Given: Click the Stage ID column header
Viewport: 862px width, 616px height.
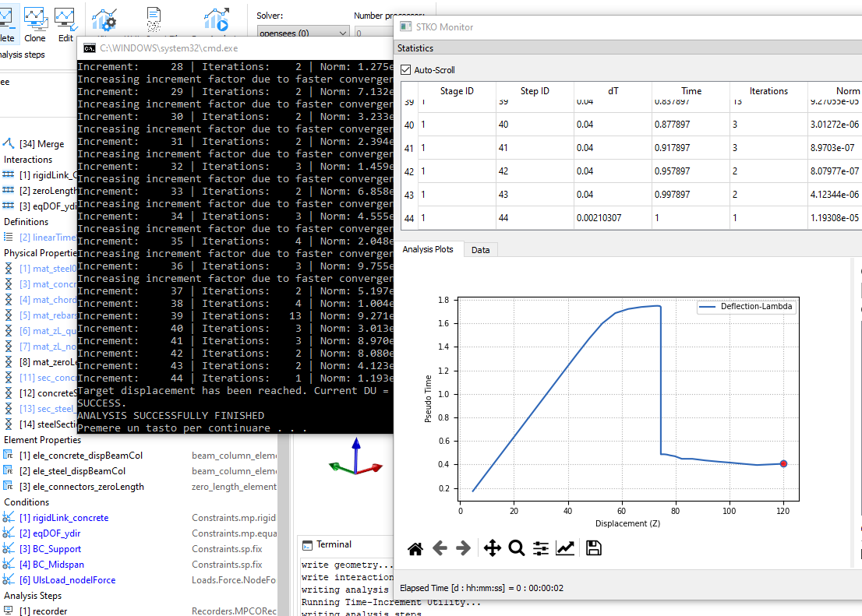Looking at the screenshot, I should (x=457, y=91).
